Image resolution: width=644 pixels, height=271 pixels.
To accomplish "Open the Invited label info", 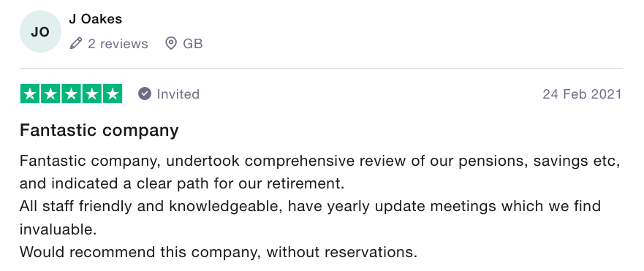I will click(178, 94).
